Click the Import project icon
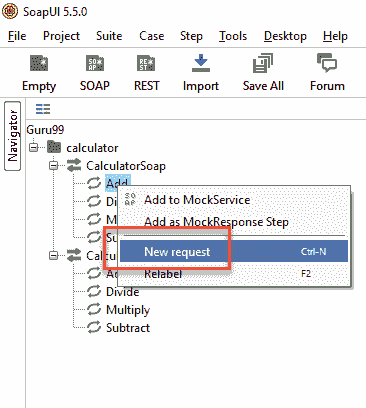The image size is (366, 408). (x=201, y=63)
